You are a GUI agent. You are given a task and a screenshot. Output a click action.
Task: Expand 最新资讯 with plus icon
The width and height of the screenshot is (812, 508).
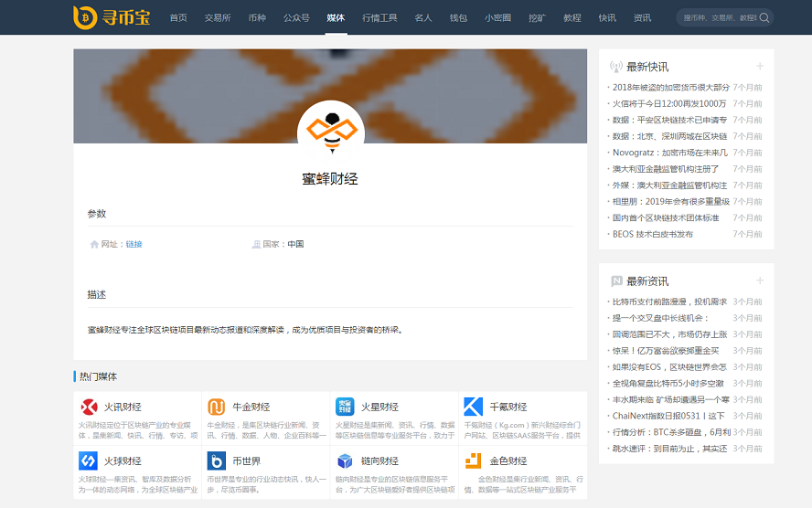coord(759,280)
